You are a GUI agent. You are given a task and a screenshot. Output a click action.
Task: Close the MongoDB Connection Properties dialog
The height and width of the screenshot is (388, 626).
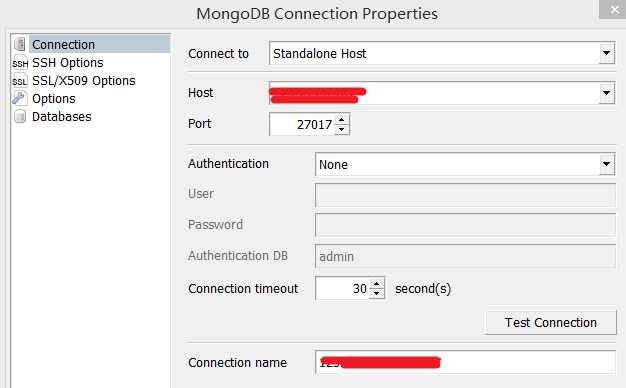tap(614, 10)
